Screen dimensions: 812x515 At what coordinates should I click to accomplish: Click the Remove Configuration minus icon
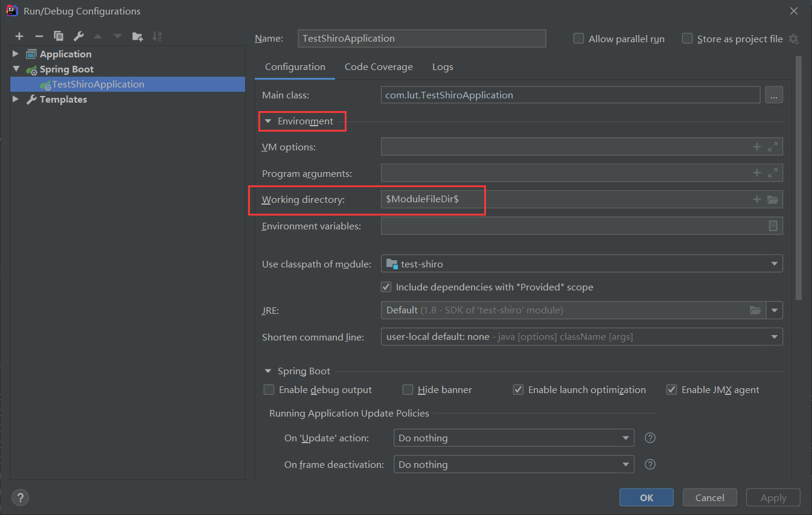click(39, 37)
